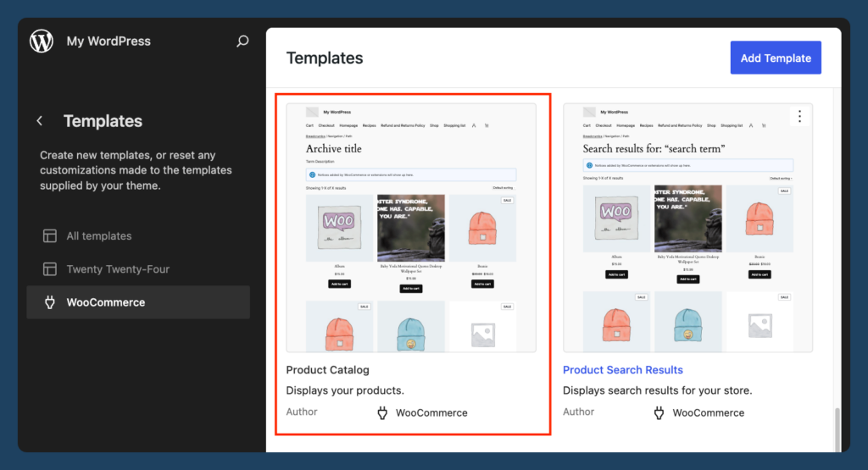Click the Templates heading in main panel
868x470 pixels.
[325, 58]
